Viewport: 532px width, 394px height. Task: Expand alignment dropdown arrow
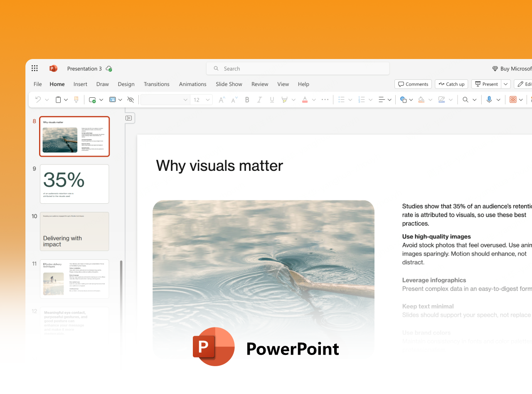389,100
